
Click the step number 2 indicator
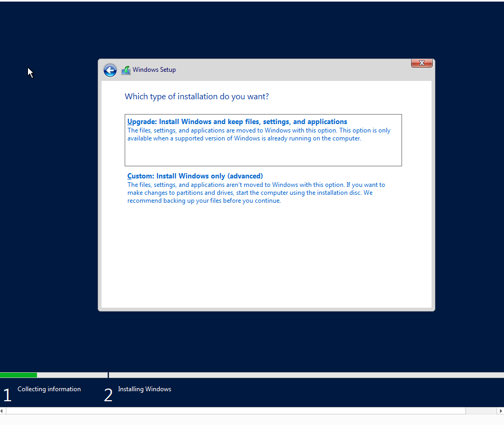[108, 395]
